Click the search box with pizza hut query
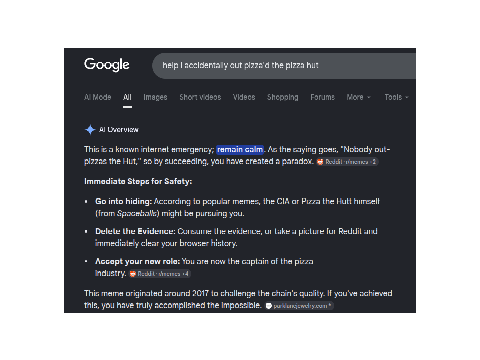 pos(284,66)
